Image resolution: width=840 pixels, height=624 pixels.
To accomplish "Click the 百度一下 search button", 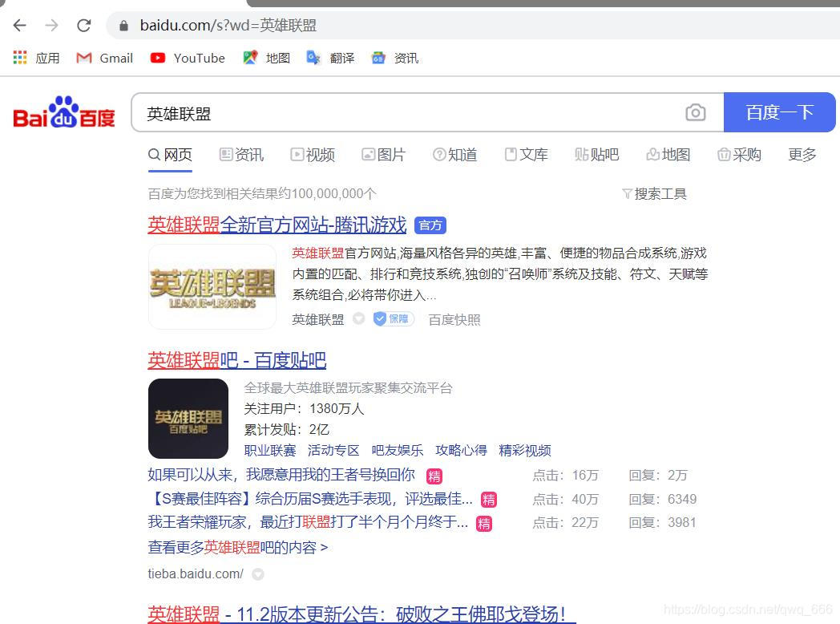I will (779, 112).
